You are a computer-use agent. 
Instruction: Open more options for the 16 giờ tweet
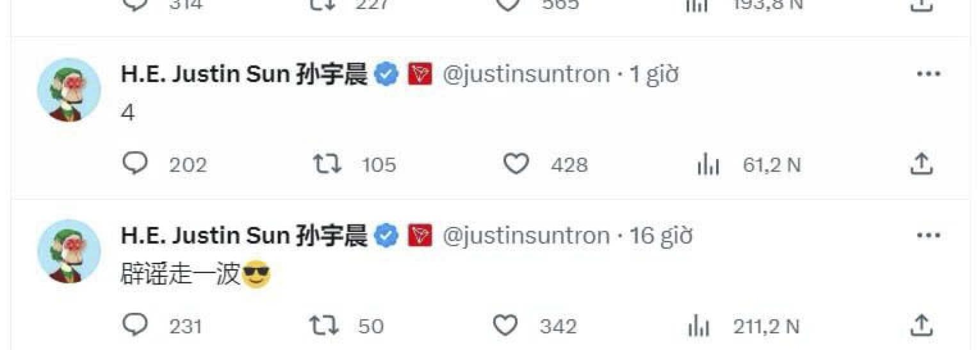coord(928,236)
